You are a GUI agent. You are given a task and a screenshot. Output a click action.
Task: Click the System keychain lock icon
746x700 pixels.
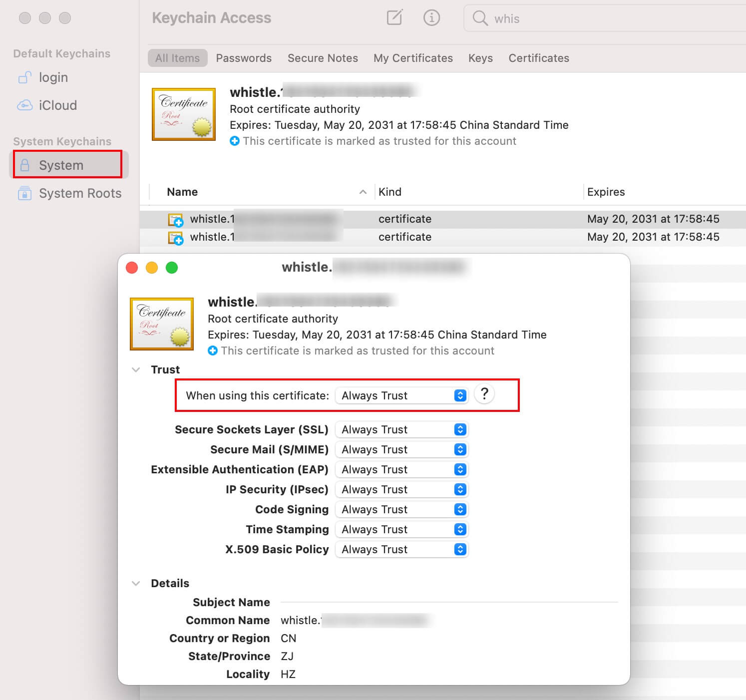tap(24, 165)
